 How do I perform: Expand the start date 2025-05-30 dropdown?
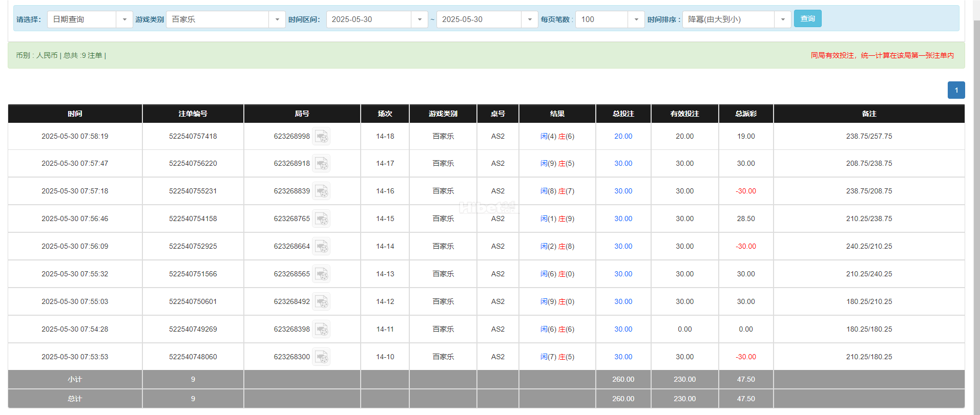coord(419,19)
